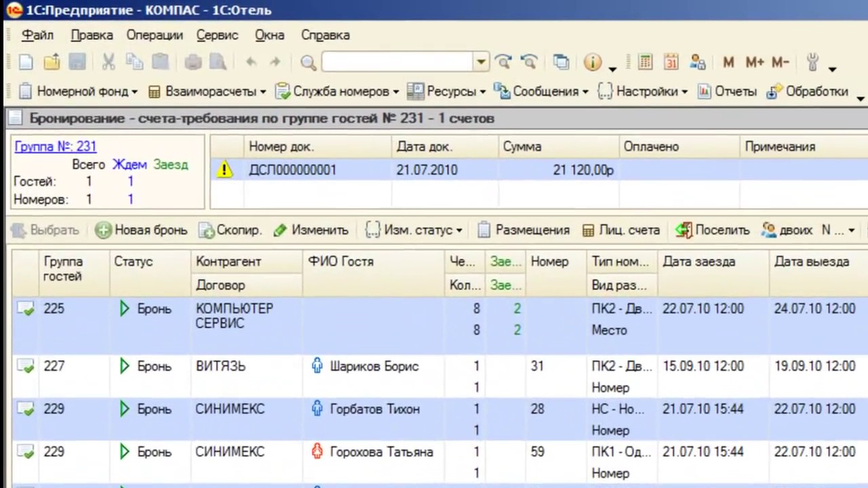
Task: Click the Изменить button
Action: coord(311,230)
